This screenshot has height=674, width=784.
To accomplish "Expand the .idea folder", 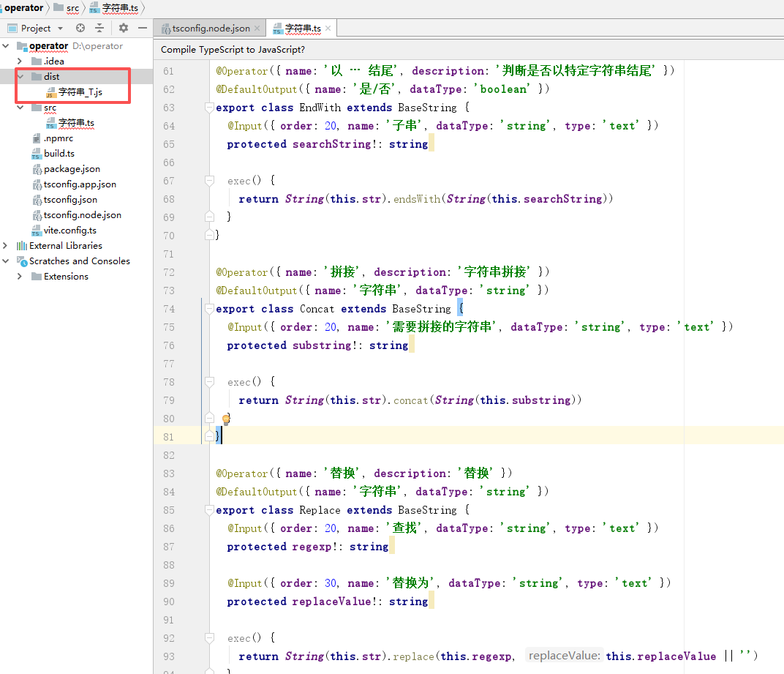I will 20,61.
